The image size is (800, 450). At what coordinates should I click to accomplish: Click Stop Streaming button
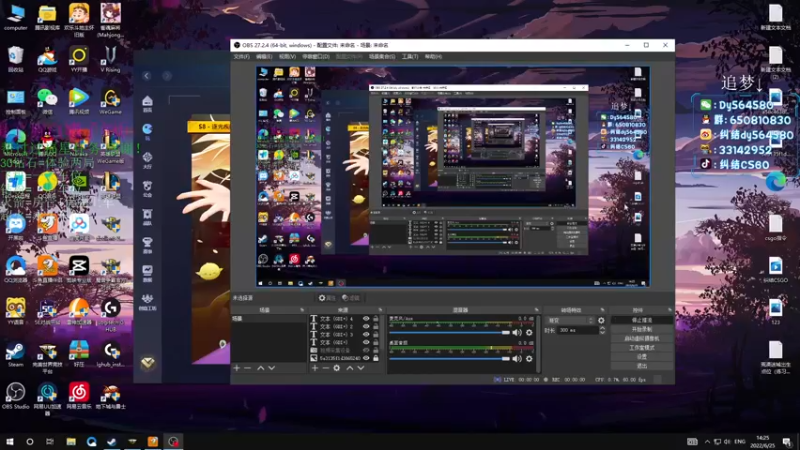(642, 320)
